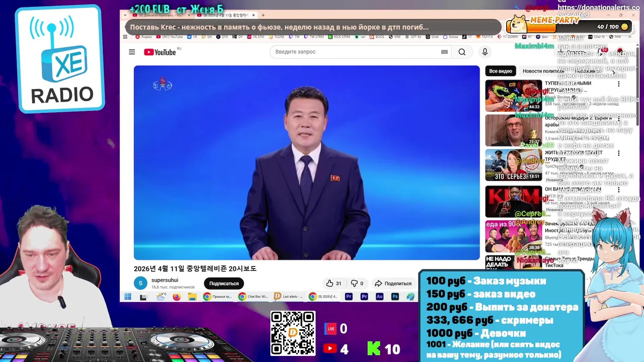Open the 'еда из 90' video thumbnail
Viewport: 644px width, 362px height.
[x=514, y=236]
